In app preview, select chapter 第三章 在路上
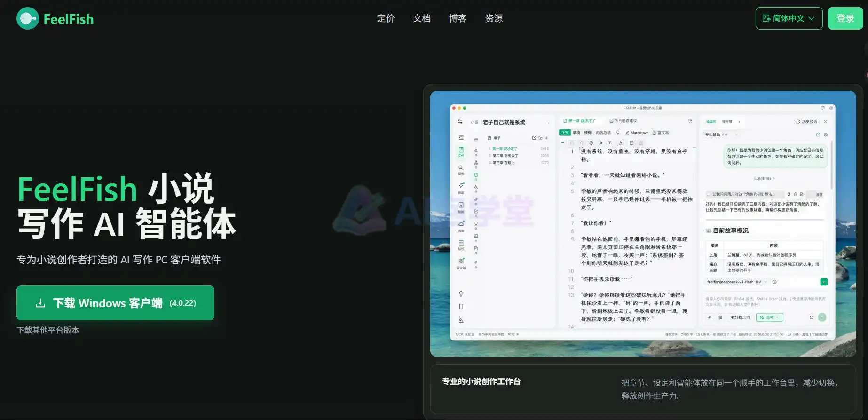 click(x=503, y=163)
